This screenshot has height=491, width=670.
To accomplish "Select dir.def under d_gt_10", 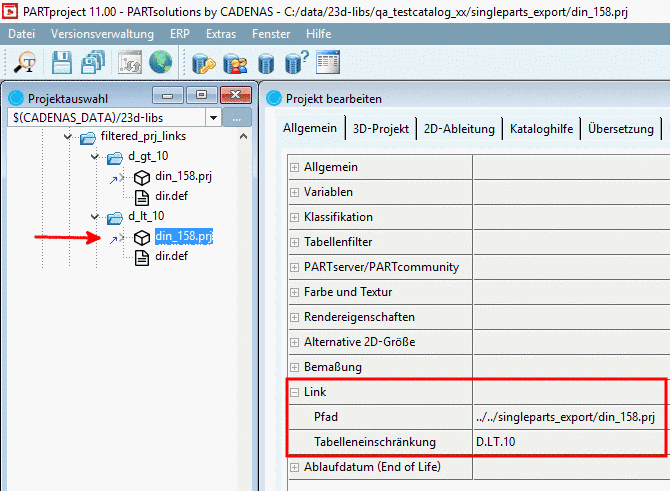I will click(x=171, y=196).
